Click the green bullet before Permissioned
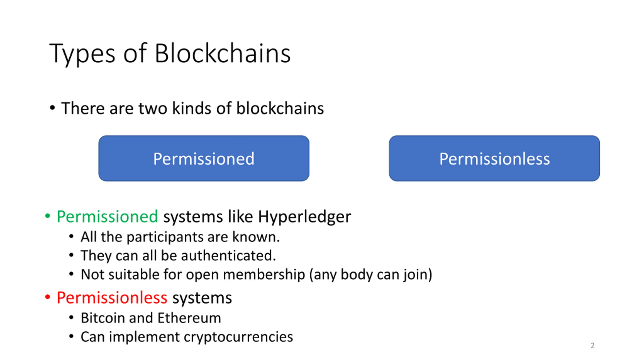This screenshot has width=644, height=362. coord(48,216)
